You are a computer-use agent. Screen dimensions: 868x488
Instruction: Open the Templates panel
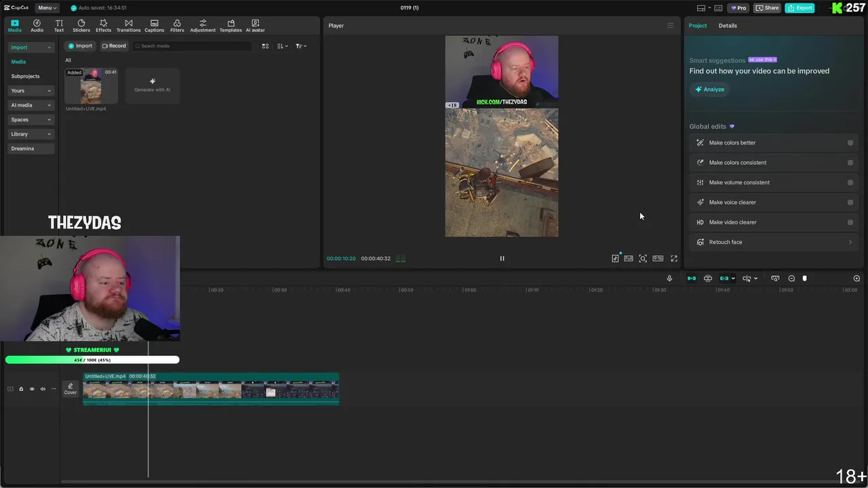tap(231, 26)
